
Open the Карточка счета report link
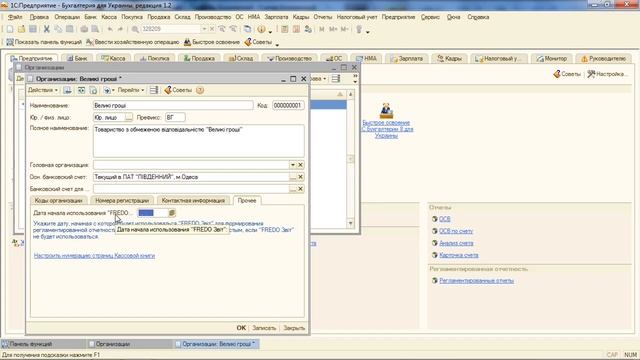(459, 255)
